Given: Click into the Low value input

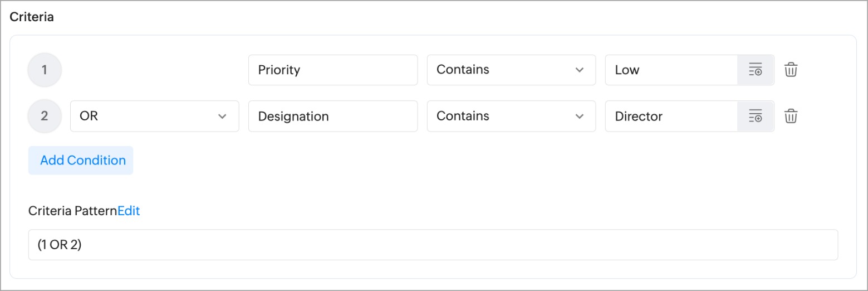Looking at the screenshot, I should tap(671, 70).
